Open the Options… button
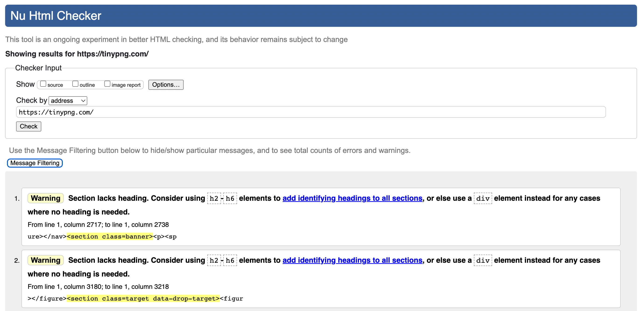The height and width of the screenshot is (311, 644). point(166,85)
